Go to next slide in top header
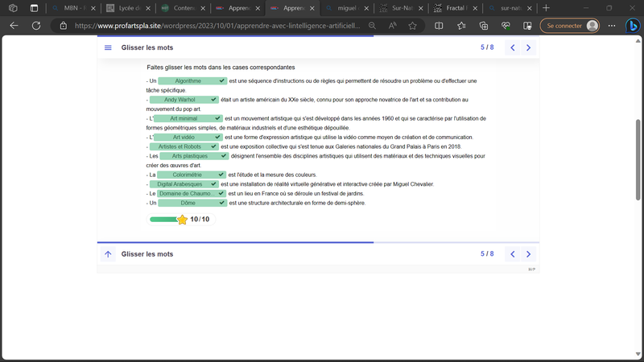Screen dimensions: 644x362 tap(528, 47)
